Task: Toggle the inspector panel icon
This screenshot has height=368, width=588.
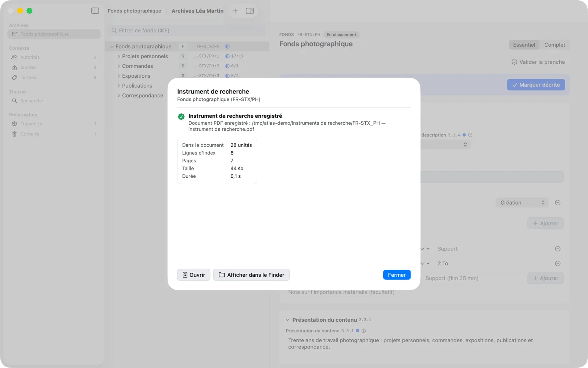Action: coord(250,11)
